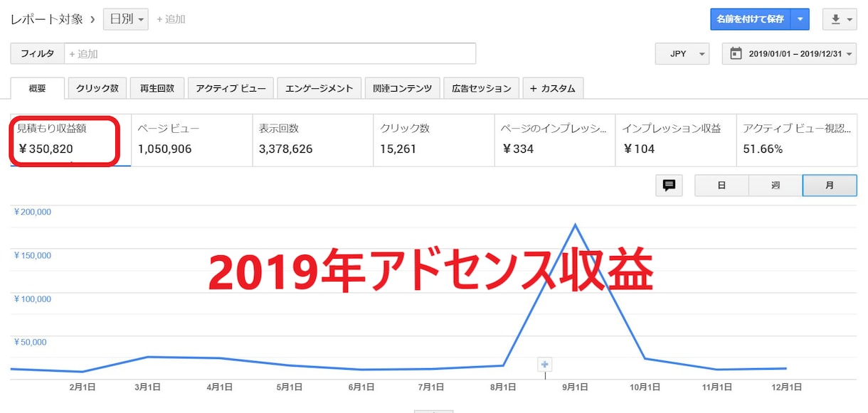Open the 広告セッション tab
Viewport: 868px width, 413px height.
(482, 88)
